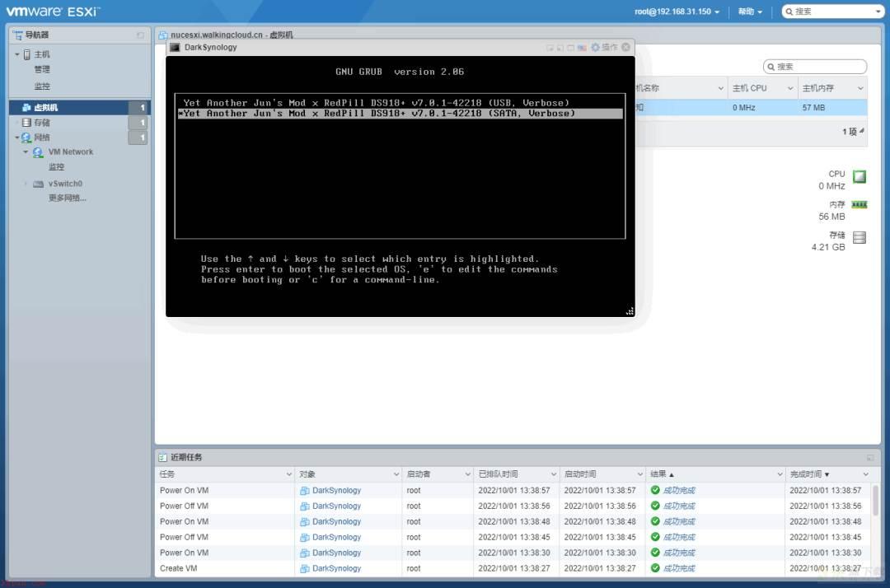Image resolution: width=890 pixels, height=588 pixels.
Task: Click the Networking (网络) globe icon
Action: tap(26, 138)
